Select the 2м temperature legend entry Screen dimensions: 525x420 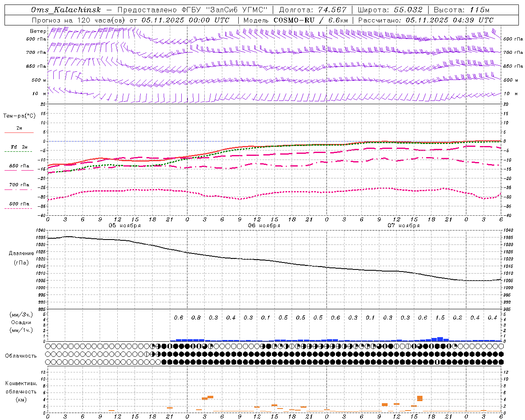(x=19, y=128)
